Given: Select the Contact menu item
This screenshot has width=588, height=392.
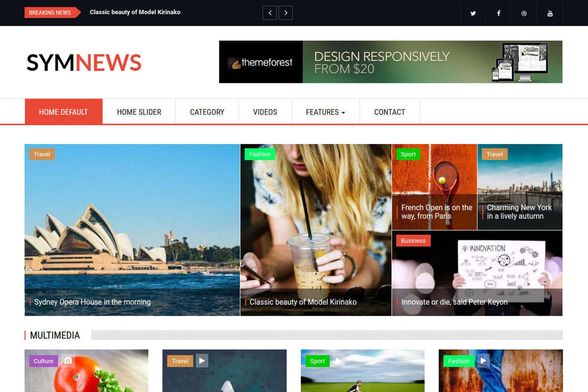Looking at the screenshot, I should [x=390, y=112].
